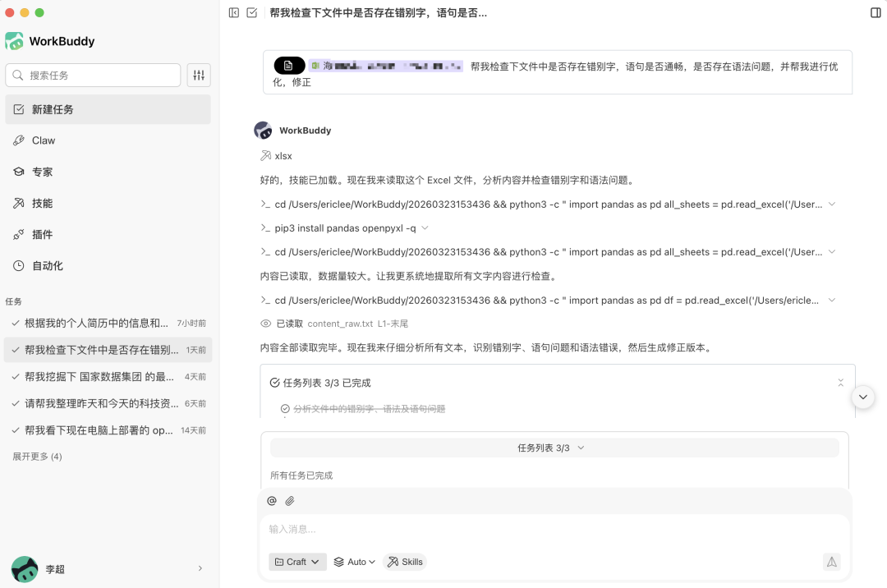Expand the pip3 install pandas command

click(x=424, y=228)
